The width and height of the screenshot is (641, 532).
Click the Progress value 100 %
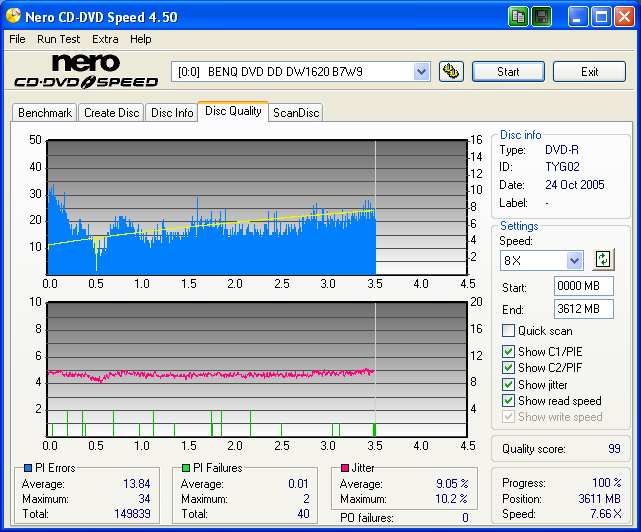(607, 483)
